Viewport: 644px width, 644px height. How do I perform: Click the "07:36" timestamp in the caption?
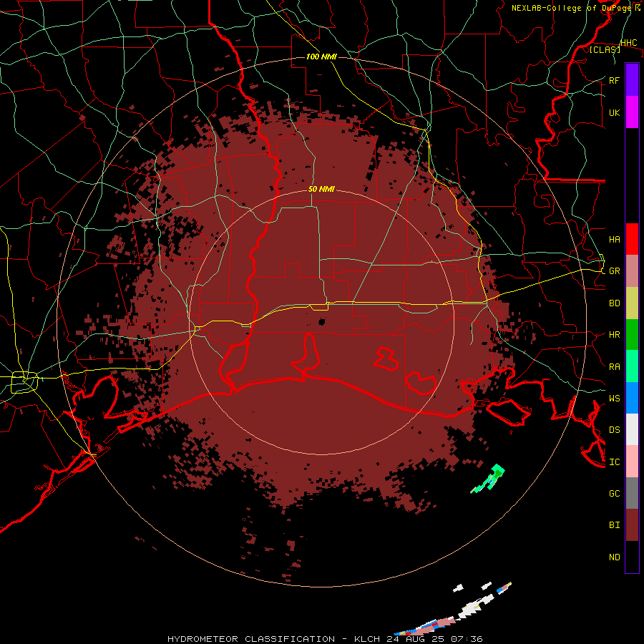click(x=466, y=639)
